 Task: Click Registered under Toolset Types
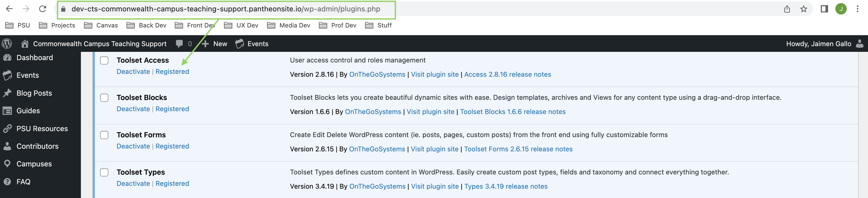pyautogui.click(x=172, y=184)
